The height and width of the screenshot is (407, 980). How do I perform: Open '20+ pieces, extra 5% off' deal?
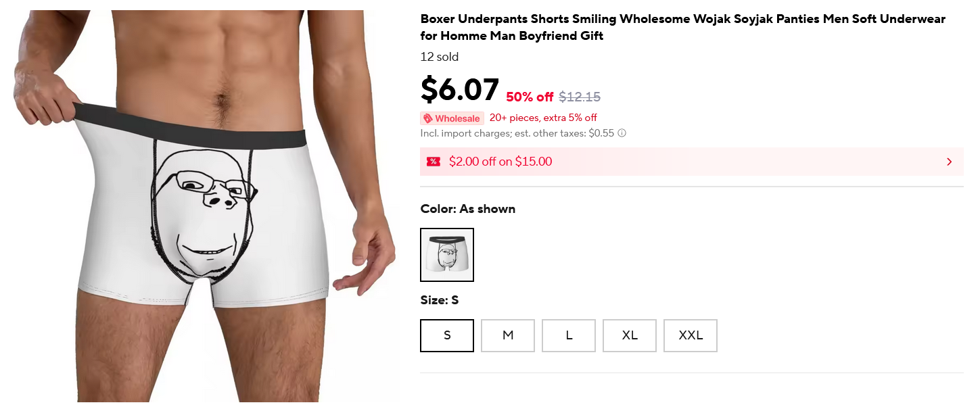click(x=543, y=118)
